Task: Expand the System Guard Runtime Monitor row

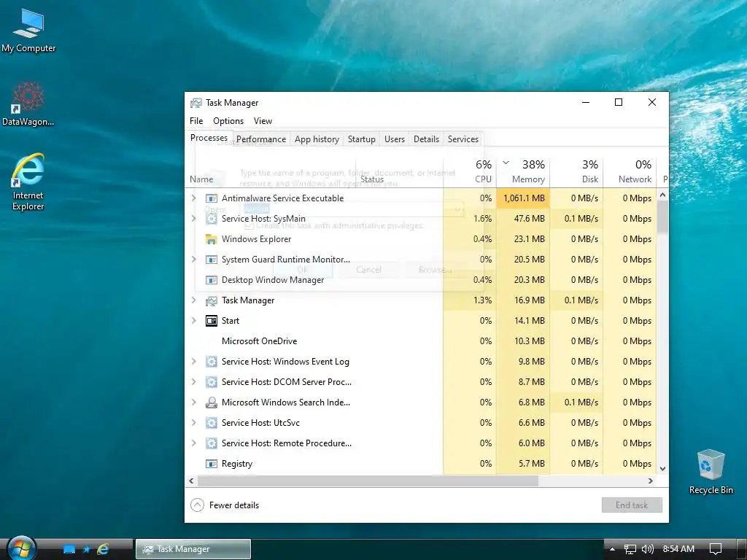Action: click(x=193, y=260)
